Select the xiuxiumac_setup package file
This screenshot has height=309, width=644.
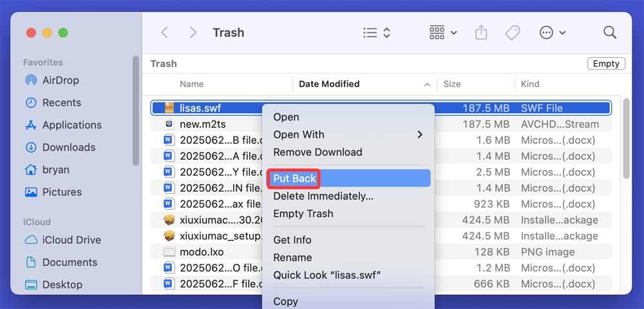(221, 236)
